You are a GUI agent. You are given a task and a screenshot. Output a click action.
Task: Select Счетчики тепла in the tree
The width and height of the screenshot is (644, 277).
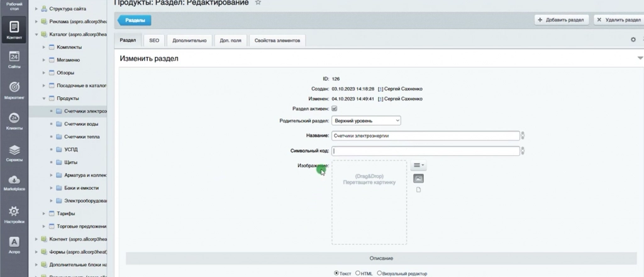click(x=82, y=137)
